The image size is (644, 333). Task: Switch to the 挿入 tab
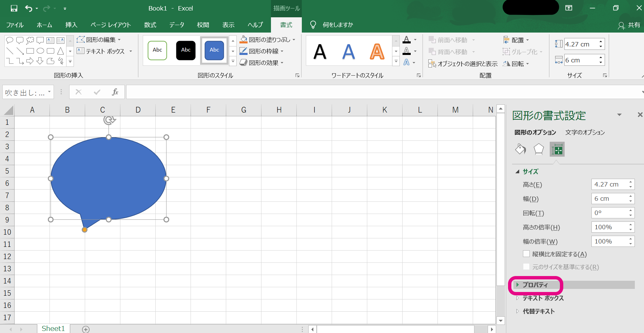tap(71, 25)
